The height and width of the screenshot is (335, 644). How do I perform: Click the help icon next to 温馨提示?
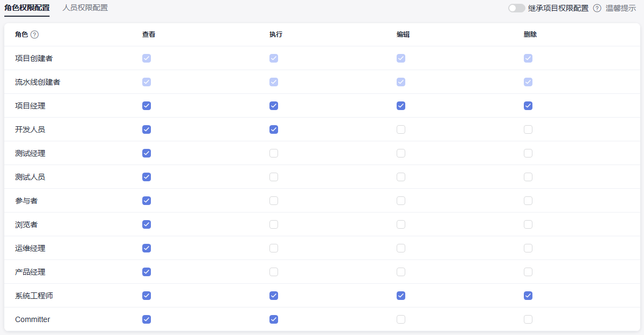[x=597, y=8]
